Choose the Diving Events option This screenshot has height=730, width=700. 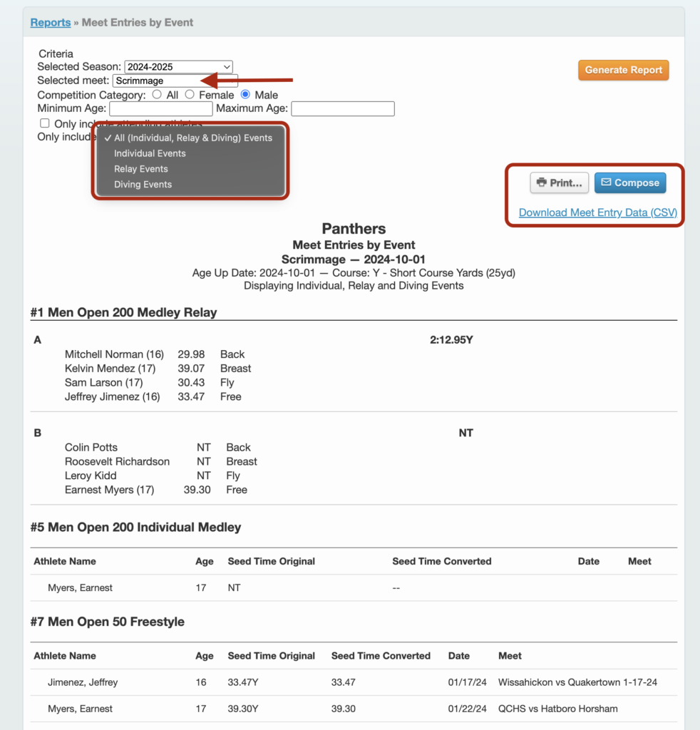(190, 185)
